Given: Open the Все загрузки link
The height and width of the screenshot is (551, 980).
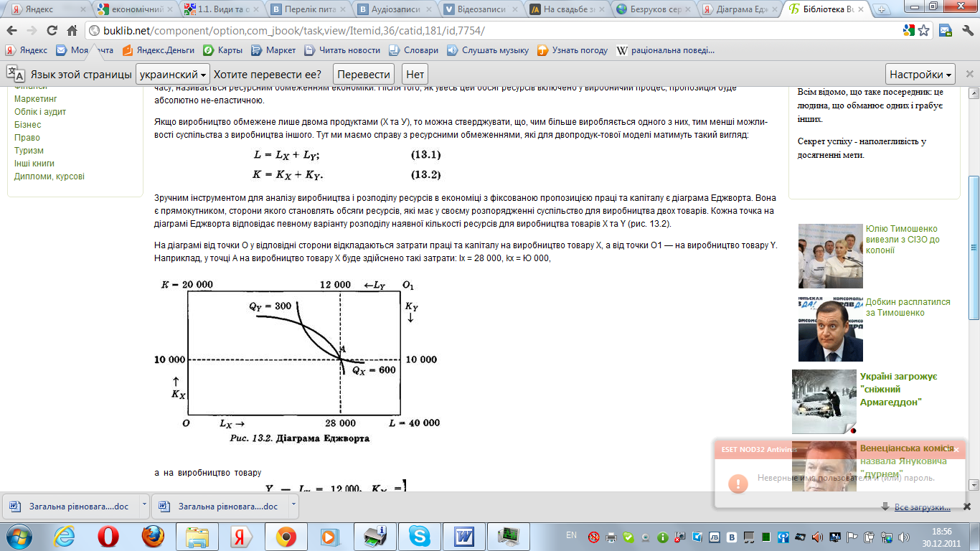Looking at the screenshot, I should (923, 507).
